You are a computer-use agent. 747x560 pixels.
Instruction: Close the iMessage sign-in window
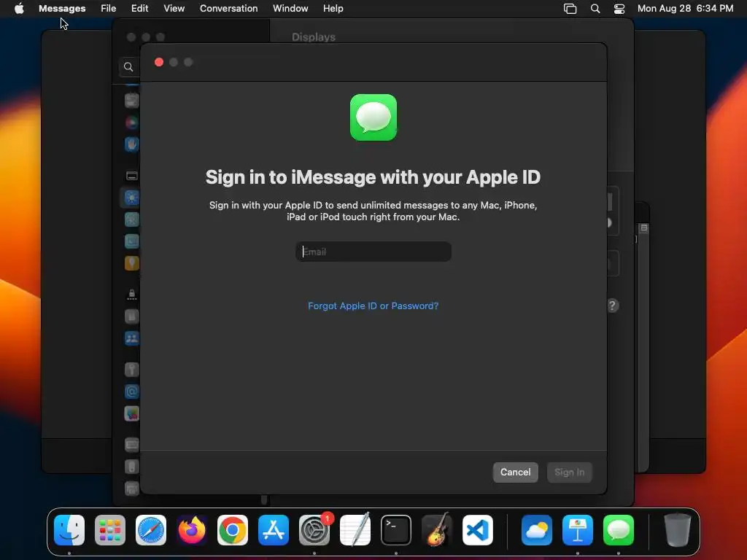tap(159, 63)
